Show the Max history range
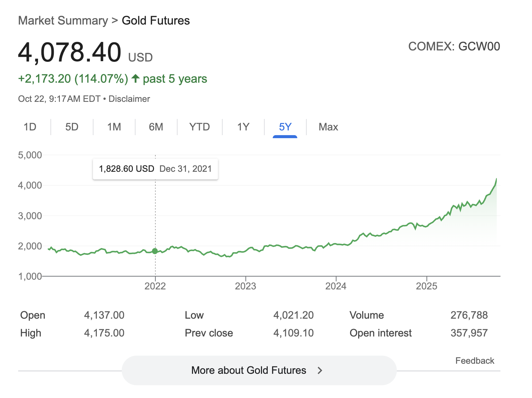Screen dimensions: 532x398 click(x=328, y=127)
